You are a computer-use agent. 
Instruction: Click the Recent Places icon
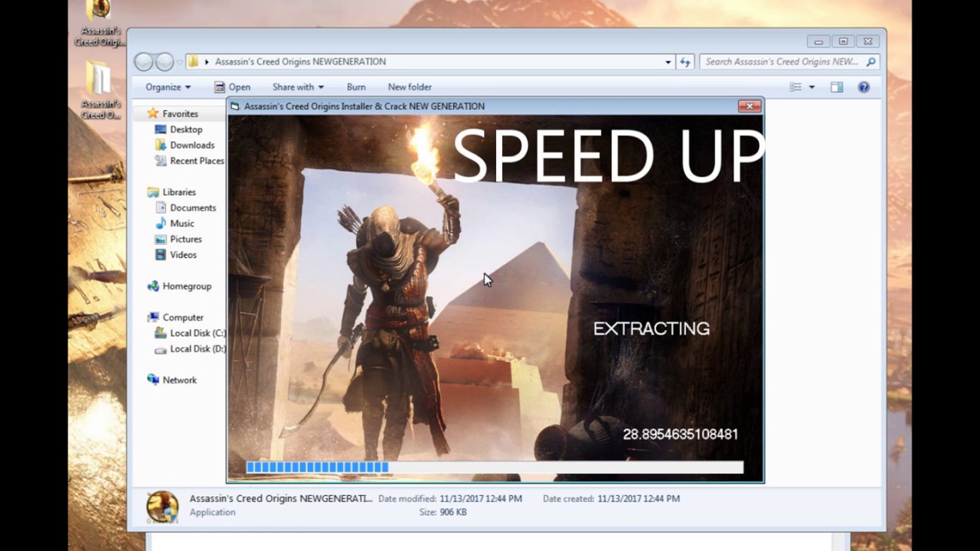pyautogui.click(x=161, y=161)
